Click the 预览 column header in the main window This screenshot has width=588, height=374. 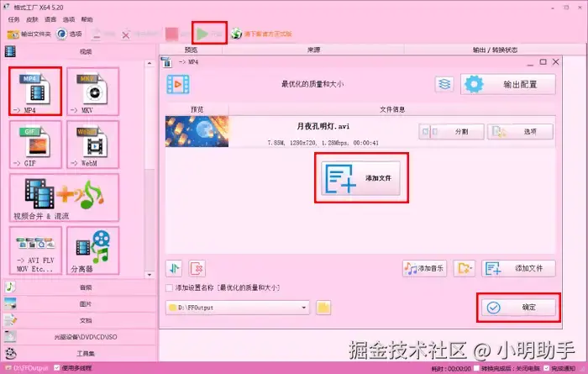(x=191, y=50)
